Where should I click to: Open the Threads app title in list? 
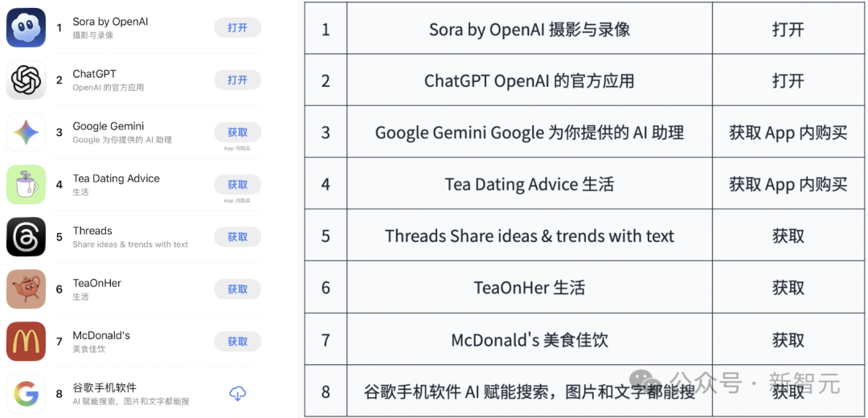click(x=92, y=231)
